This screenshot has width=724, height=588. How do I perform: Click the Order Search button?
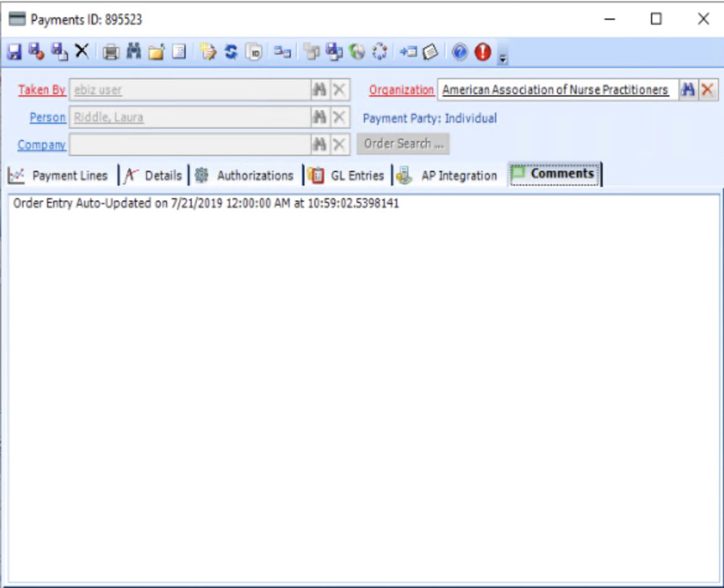403,144
